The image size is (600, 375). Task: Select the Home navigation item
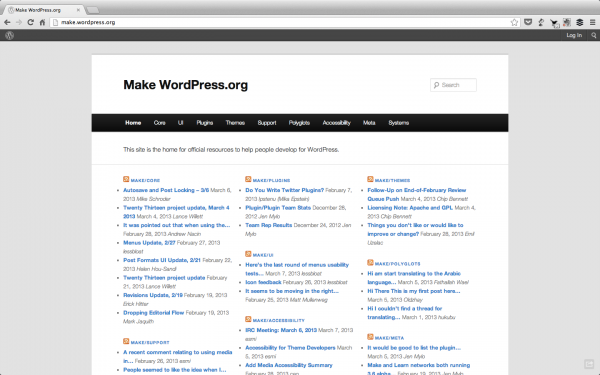(133, 123)
